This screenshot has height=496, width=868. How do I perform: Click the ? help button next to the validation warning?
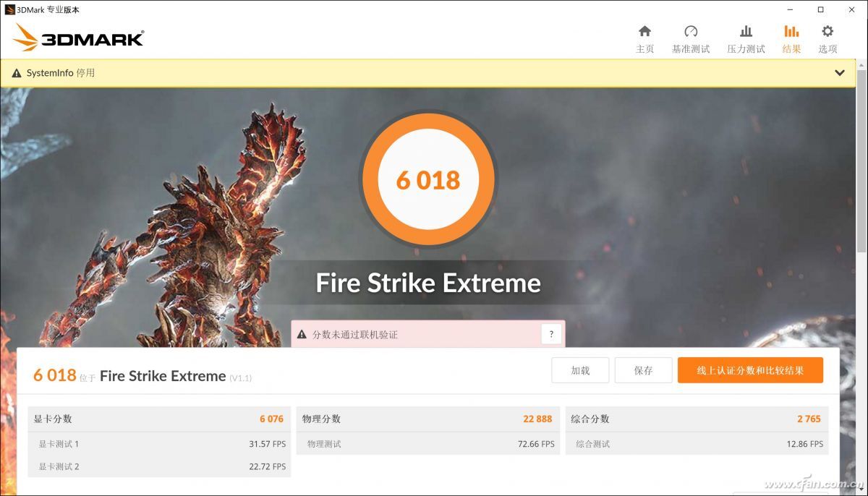point(551,334)
